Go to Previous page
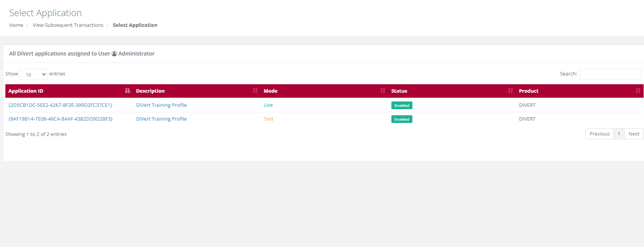 tap(599, 134)
